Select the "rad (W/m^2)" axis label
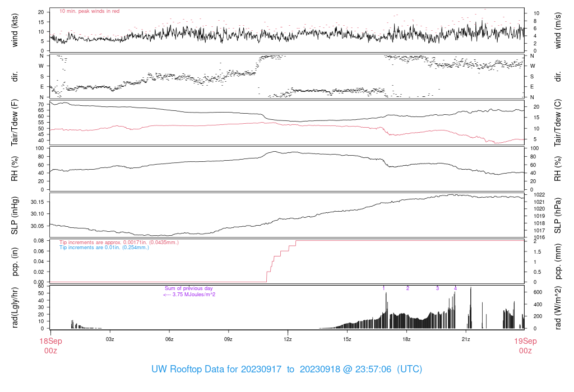The height and width of the screenshot is (392, 574). tap(558, 308)
